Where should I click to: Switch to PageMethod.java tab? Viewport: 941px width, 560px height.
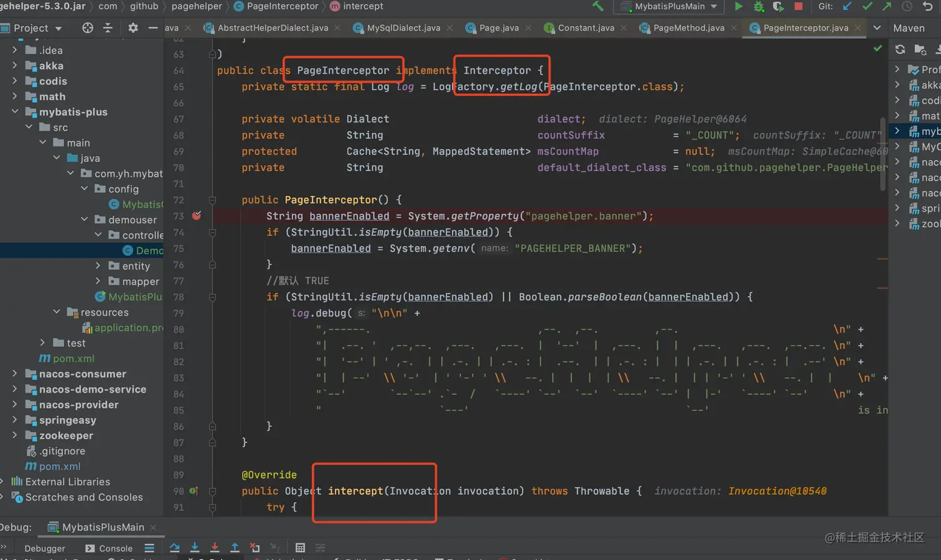point(688,28)
